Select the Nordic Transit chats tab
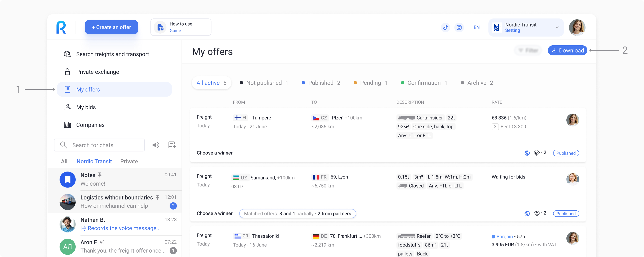644x257 pixels. (x=94, y=161)
